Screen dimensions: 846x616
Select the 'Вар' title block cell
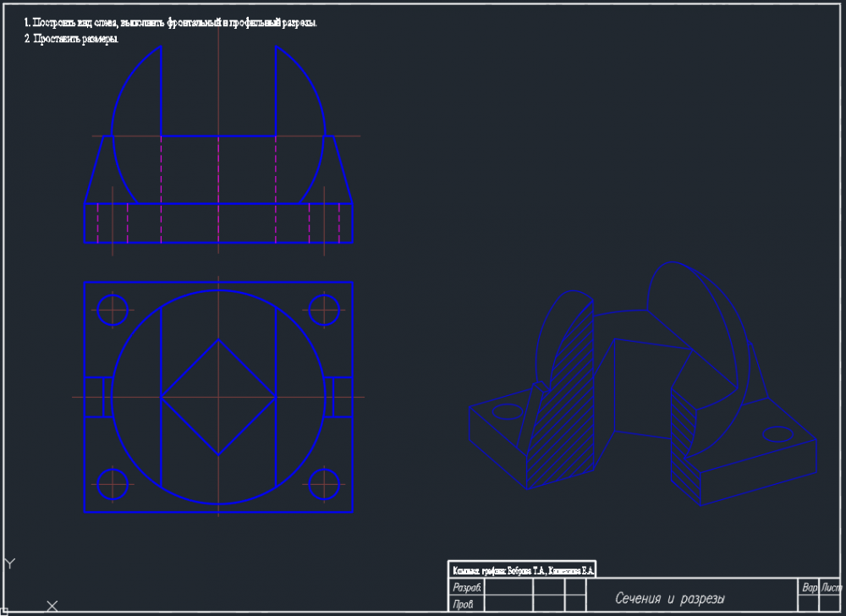(x=809, y=587)
